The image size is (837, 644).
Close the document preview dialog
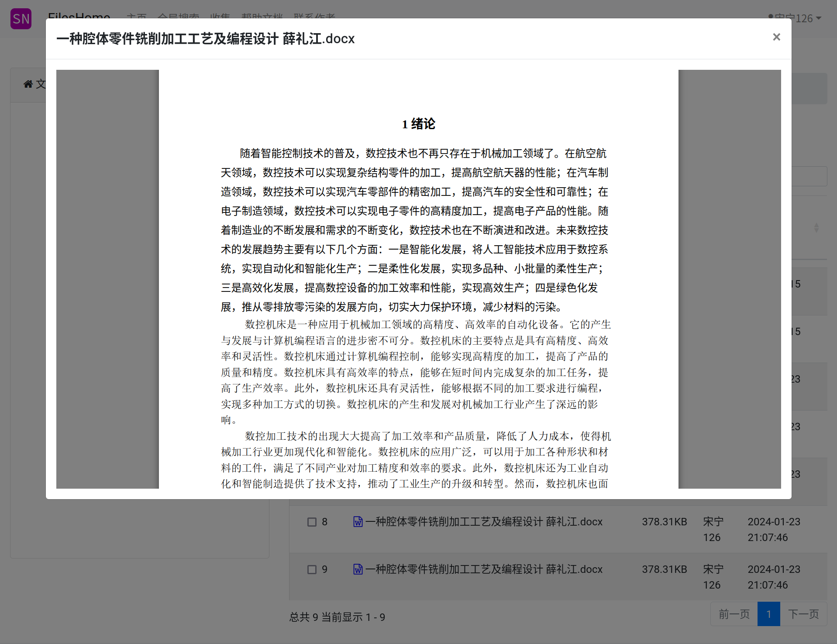pos(776,37)
